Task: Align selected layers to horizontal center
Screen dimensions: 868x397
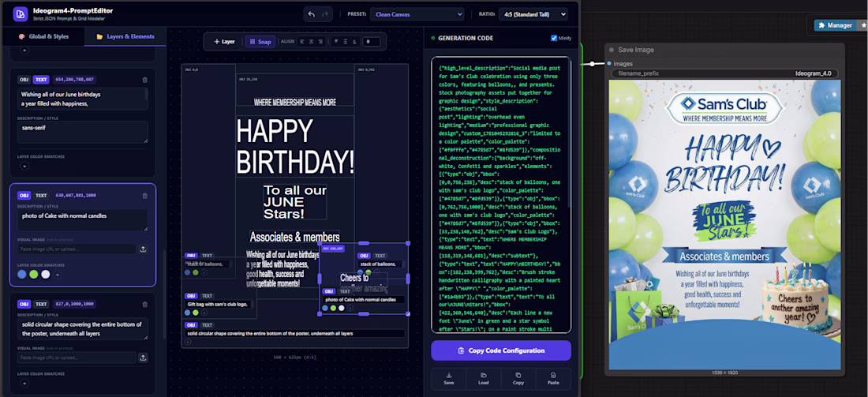Action: [312, 42]
